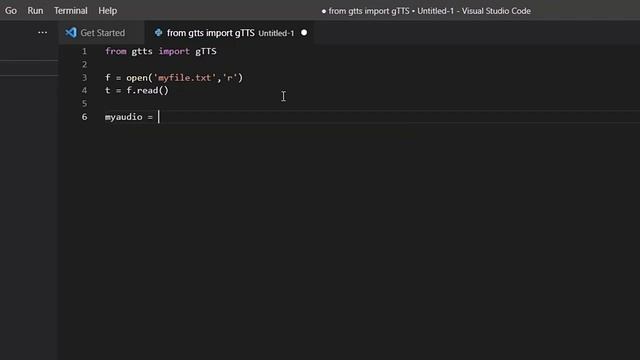Click the 'import' keyword on line 1

point(174,51)
